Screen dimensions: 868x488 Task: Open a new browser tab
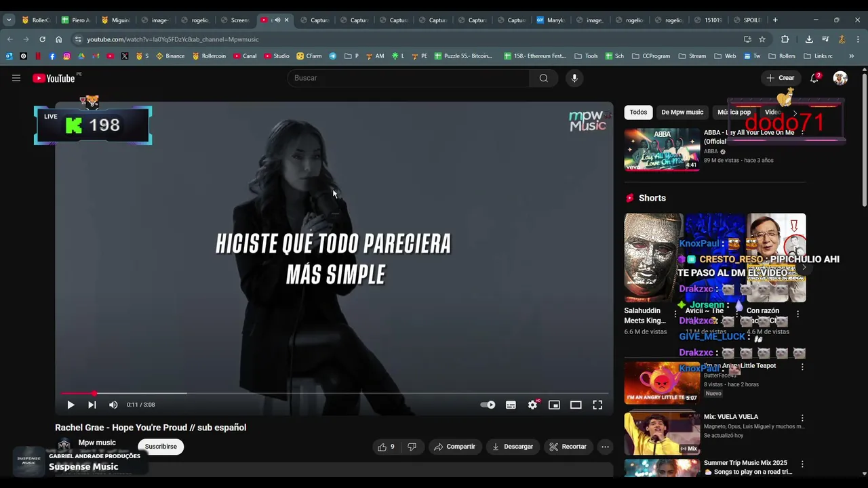pos(775,20)
